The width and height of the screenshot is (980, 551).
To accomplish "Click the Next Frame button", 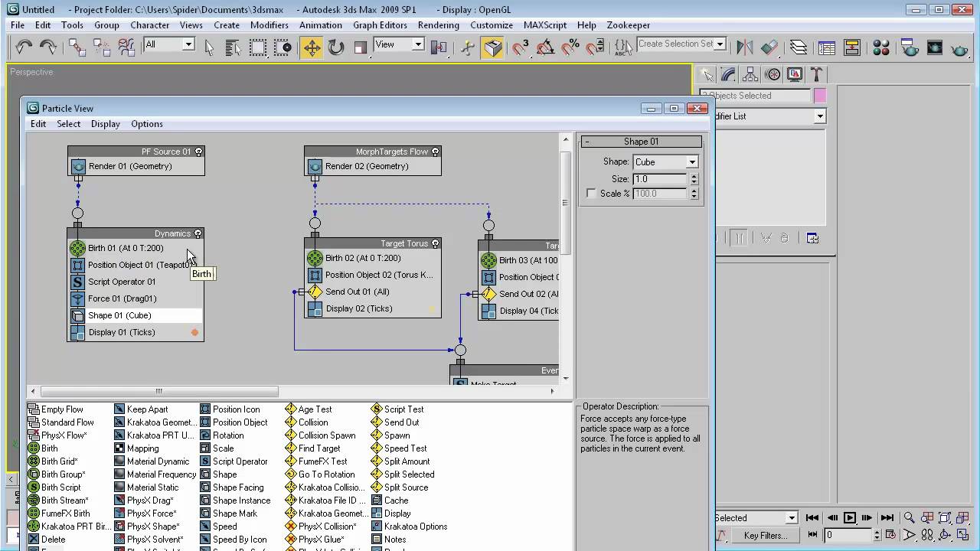I will tap(867, 518).
